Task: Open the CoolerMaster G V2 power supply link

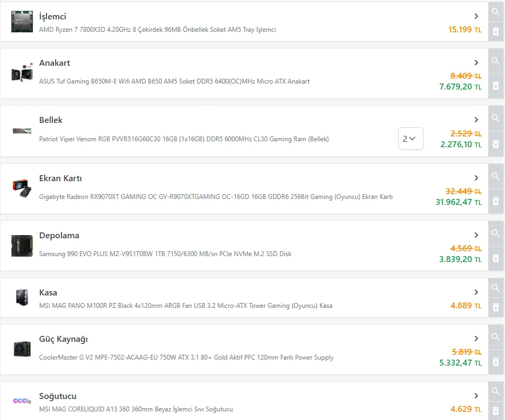Action: [186, 357]
